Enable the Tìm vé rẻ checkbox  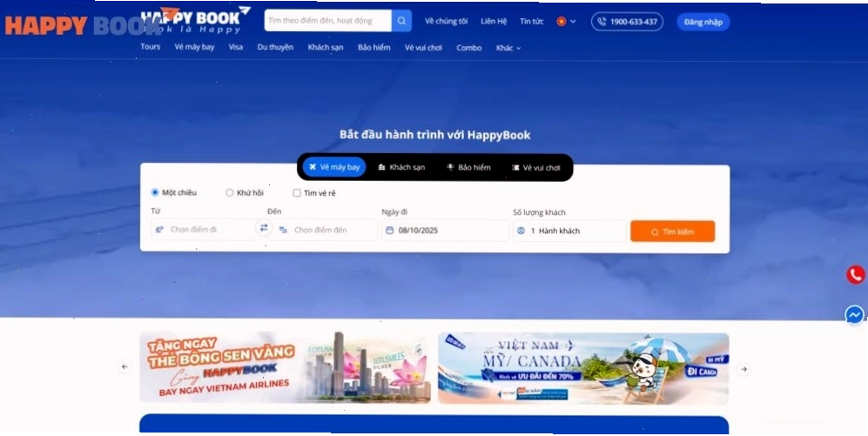click(297, 193)
